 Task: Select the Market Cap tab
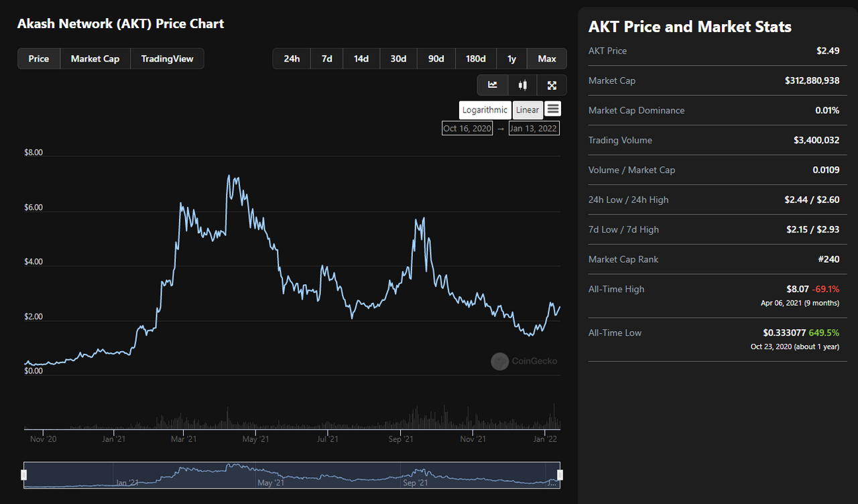[95, 59]
